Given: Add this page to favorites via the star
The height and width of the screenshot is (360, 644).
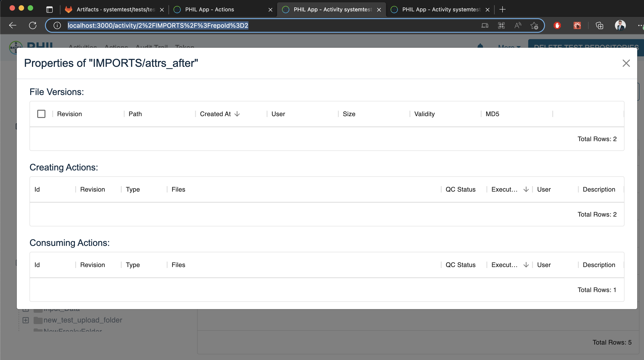Looking at the screenshot, I should coord(535,25).
